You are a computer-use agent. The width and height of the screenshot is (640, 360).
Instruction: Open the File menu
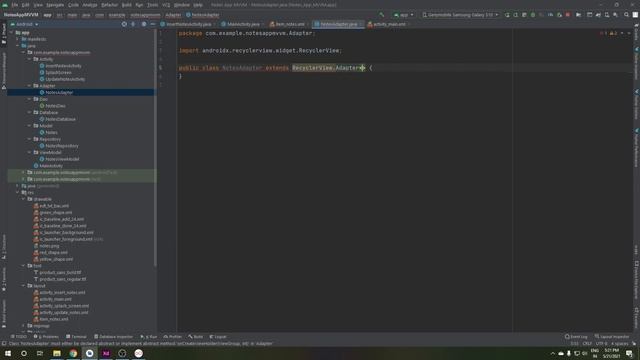point(15,5)
